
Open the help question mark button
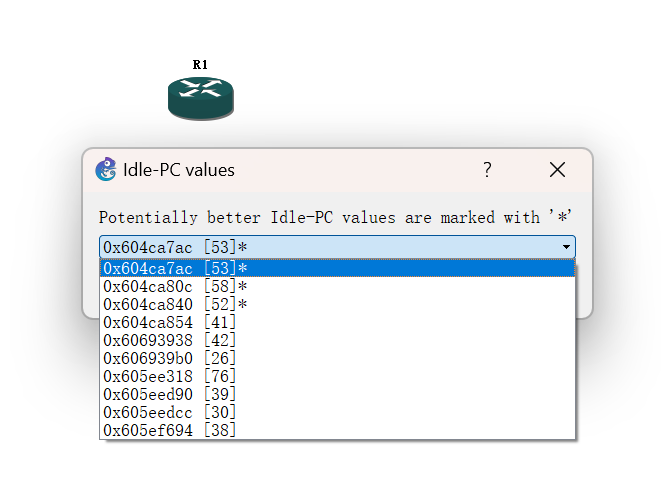pos(487,170)
